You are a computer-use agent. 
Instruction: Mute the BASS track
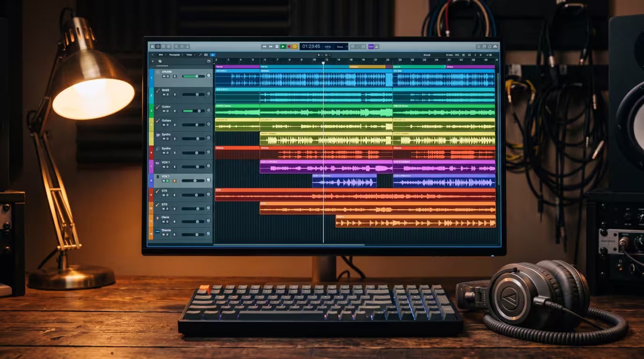click(x=164, y=94)
